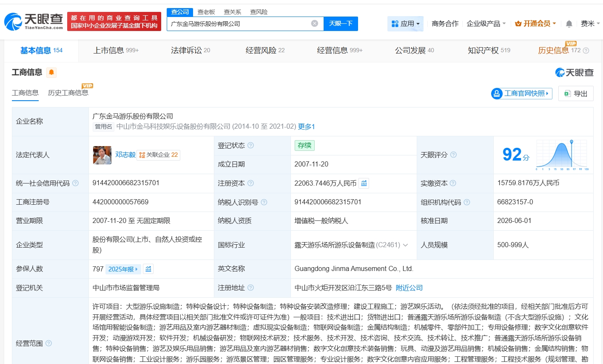Click the 人员规模 value 500-999人
This screenshot has width=603, height=364.
513,245
